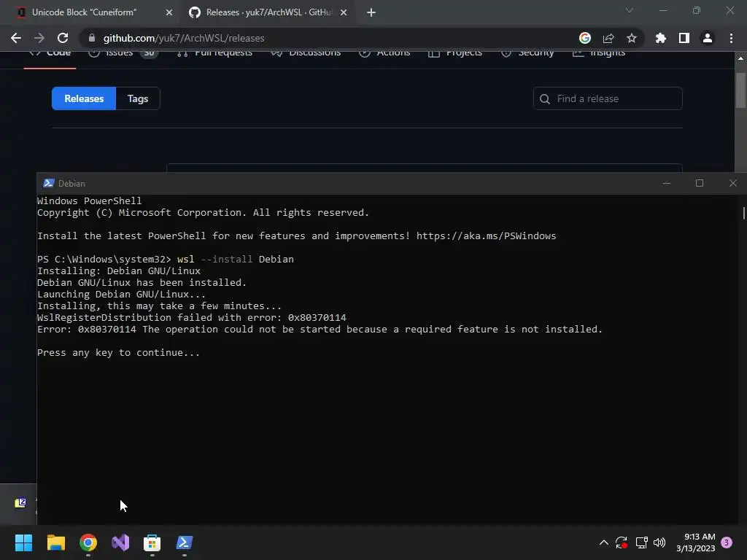Image resolution: width=747 pixels, height=560 pixels.
Task: Minimize the Debian terminal window
Action: (x=667, y=183)
